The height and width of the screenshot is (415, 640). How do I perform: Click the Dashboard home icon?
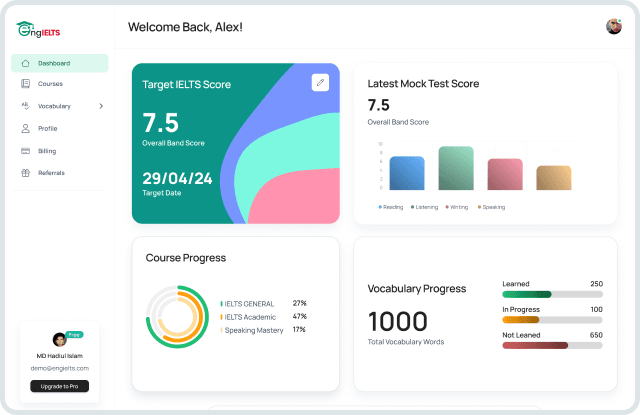coord(25,63)
